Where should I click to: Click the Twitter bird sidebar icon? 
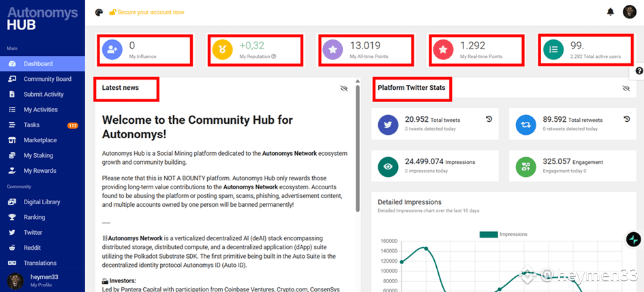(x=12, y=233)
